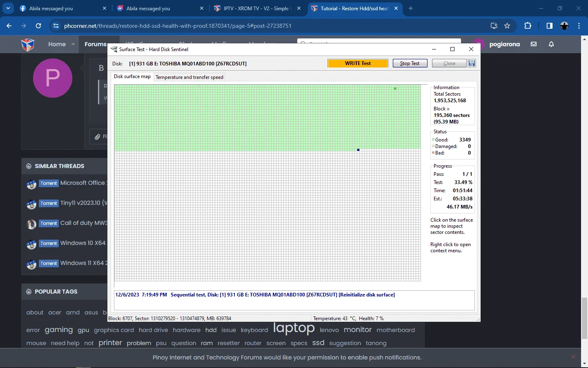Click the laptop popular tag
Viewport: 588px width, 368px height.
[x=294, y=328]
